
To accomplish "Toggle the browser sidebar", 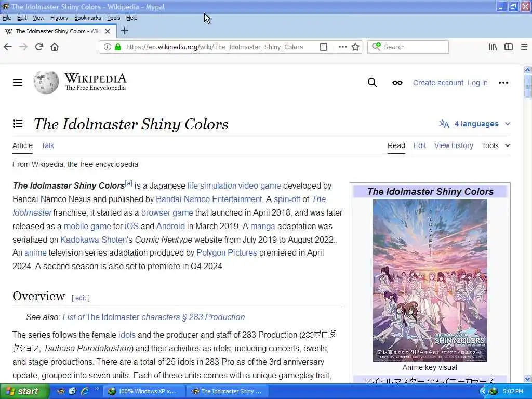I will [508, 47].
